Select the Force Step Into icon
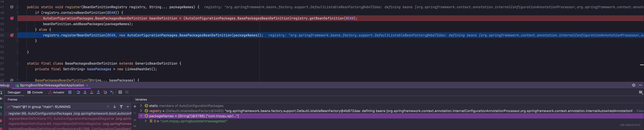 (x=91, y=92)
